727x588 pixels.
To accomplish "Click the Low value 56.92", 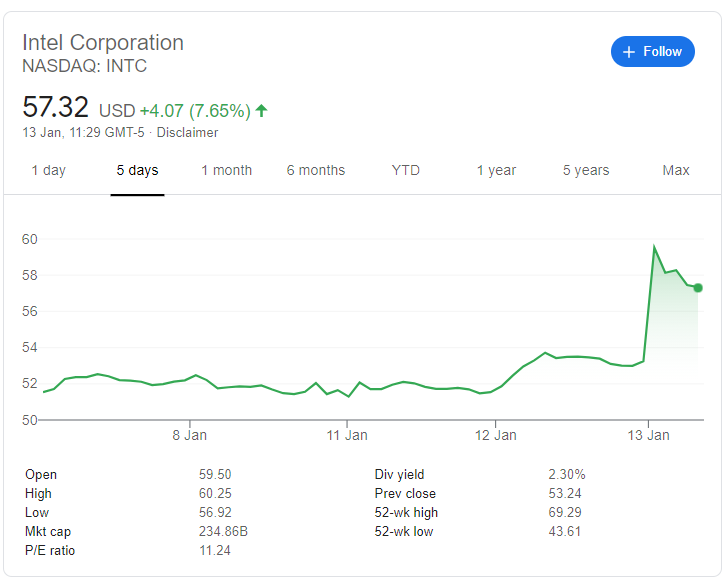I will point(215,512).
